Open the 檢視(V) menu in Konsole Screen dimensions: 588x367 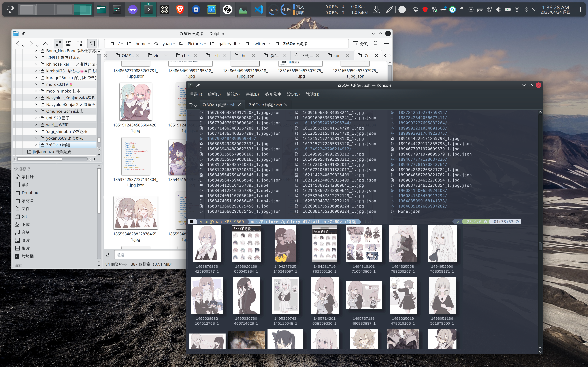[233, 94]
